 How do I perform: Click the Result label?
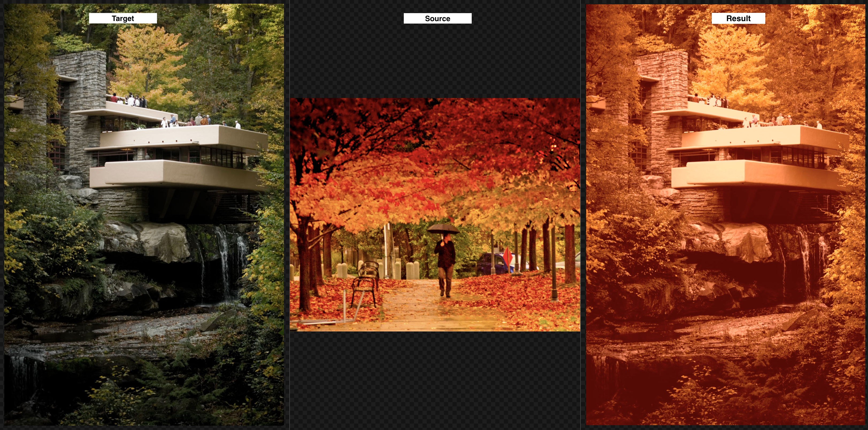738,18
